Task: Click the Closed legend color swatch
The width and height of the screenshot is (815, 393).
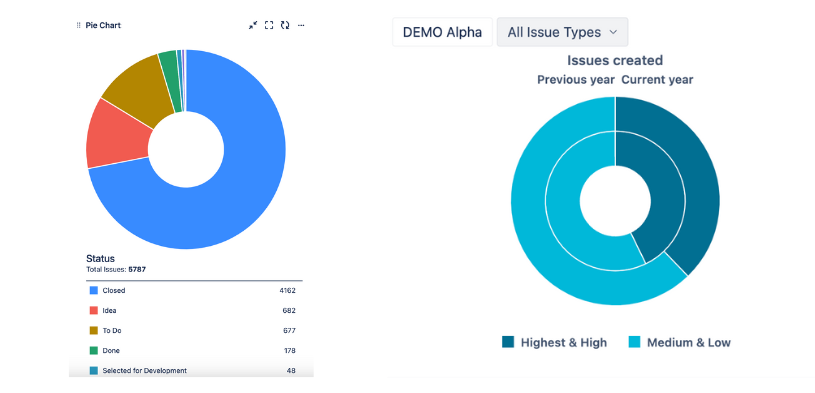Action: point(94,291)
